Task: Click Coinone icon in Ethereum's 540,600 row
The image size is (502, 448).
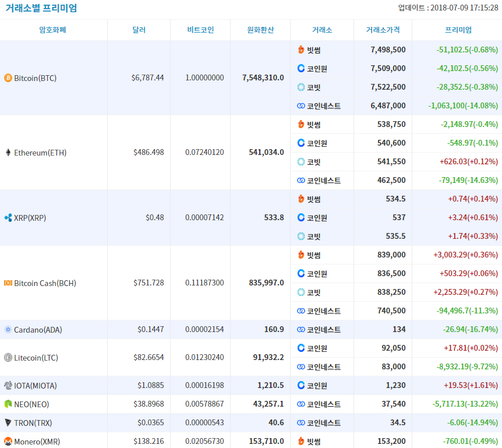Action: (301, 143)
